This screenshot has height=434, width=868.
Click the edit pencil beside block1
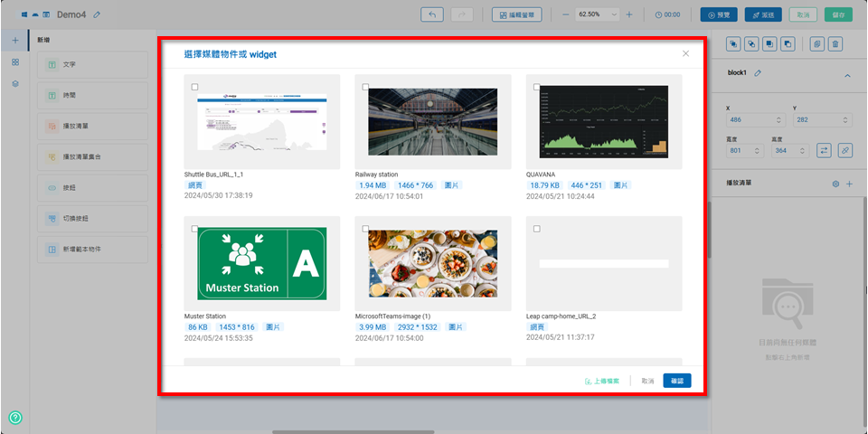point(759,73)
